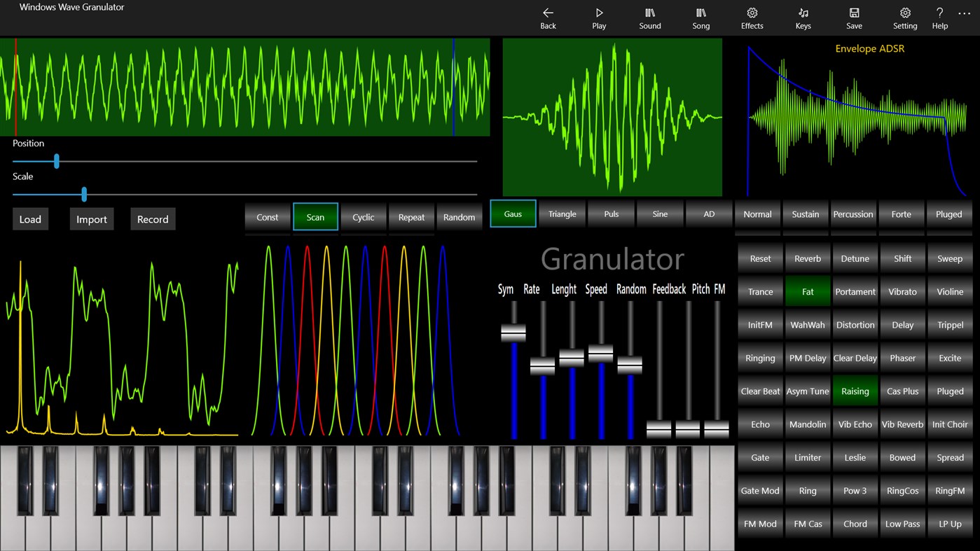The image size is (980, 551).
Task: Deactivate the Raising effect
Action: click(x=855, y=391)
